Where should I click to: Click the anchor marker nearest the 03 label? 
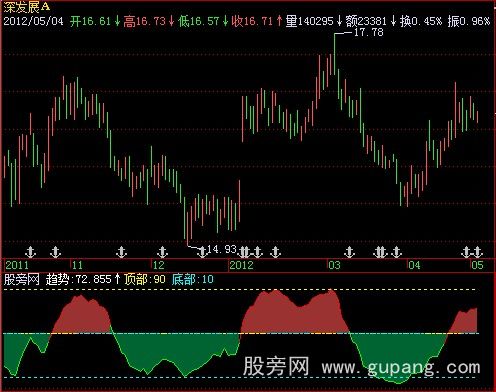(x=349, y=252)
